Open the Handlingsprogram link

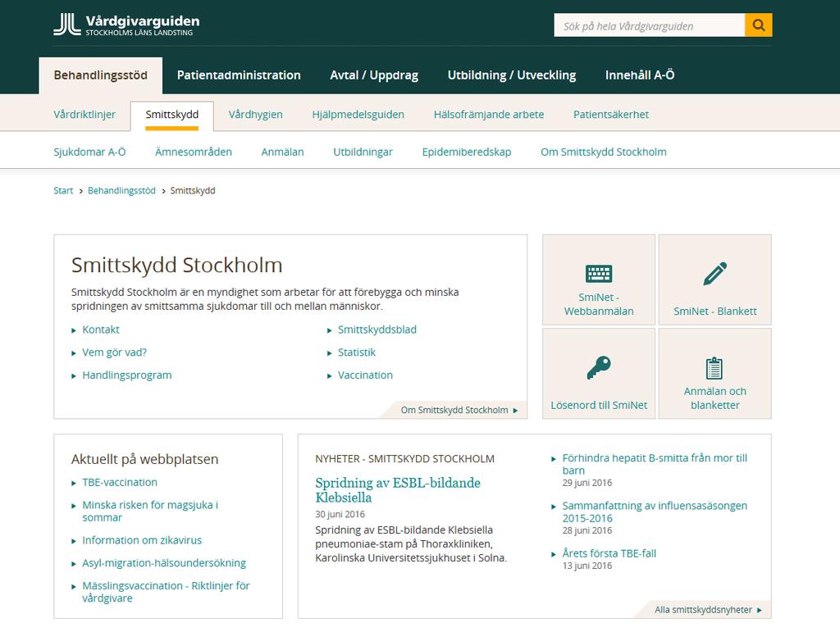[x=127, y=375]
